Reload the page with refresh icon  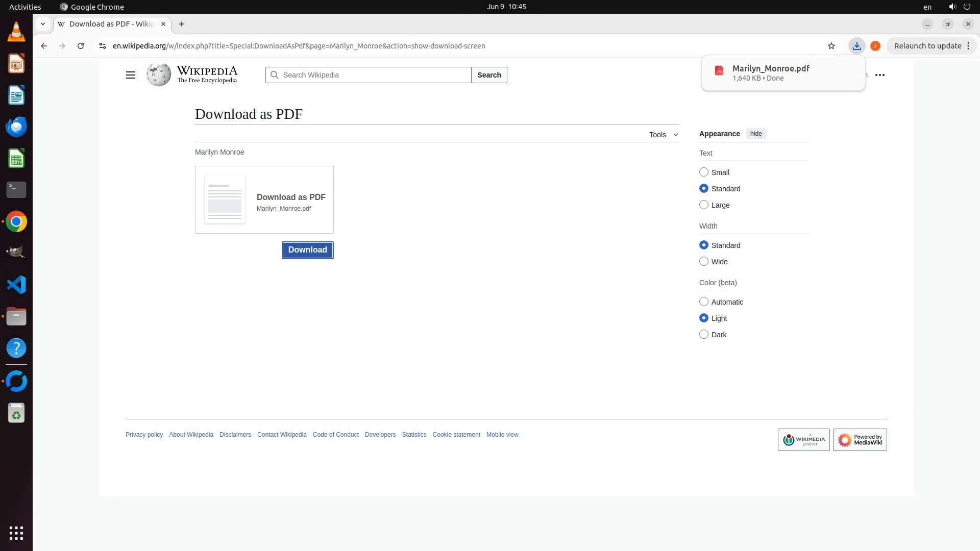pos(81,46)
